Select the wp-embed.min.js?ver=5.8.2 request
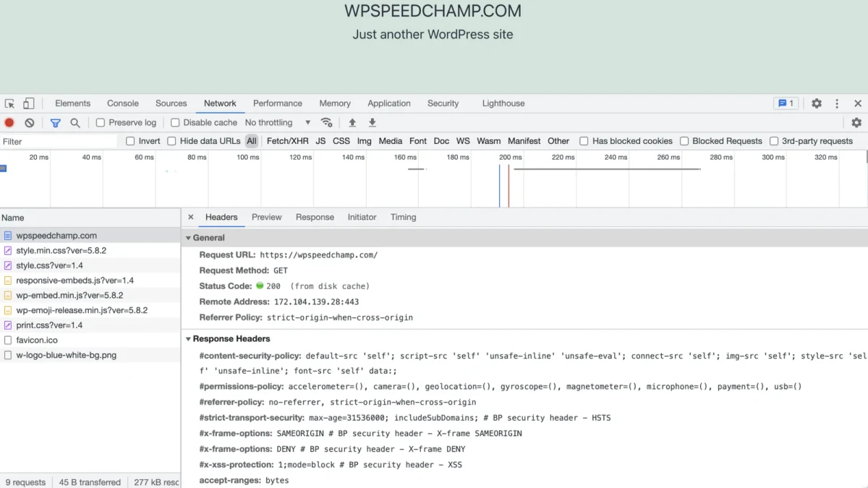Image resolution: width=868 pixels, height=488 pixels. coord(90,296)
